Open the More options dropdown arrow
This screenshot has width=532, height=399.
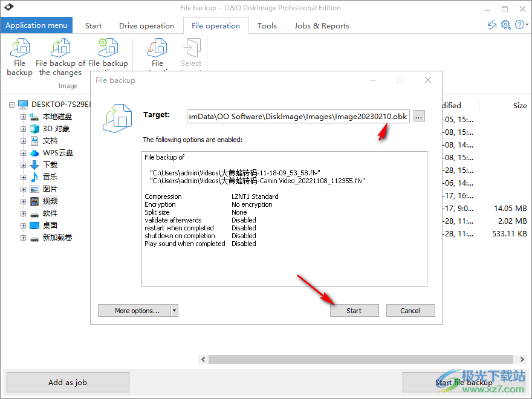tap(174, 310)
